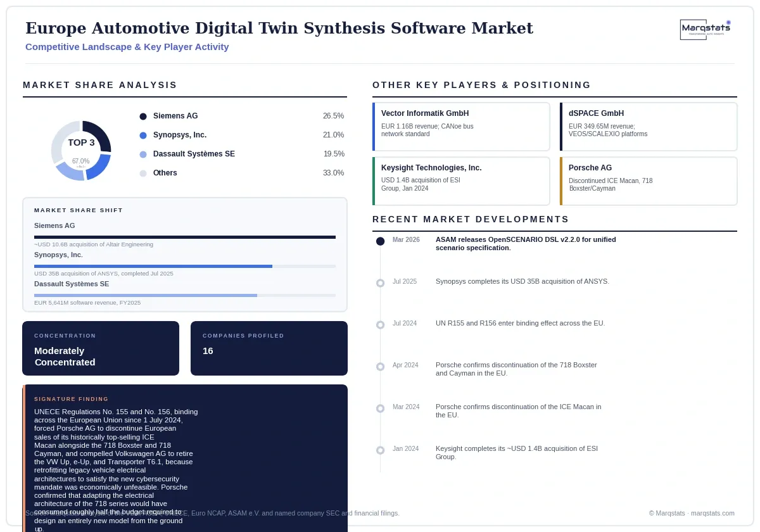This screenshot has width=760, height=532.
Task: Select the Synopsys, Inc. legend dot
Action: [143, 136]
